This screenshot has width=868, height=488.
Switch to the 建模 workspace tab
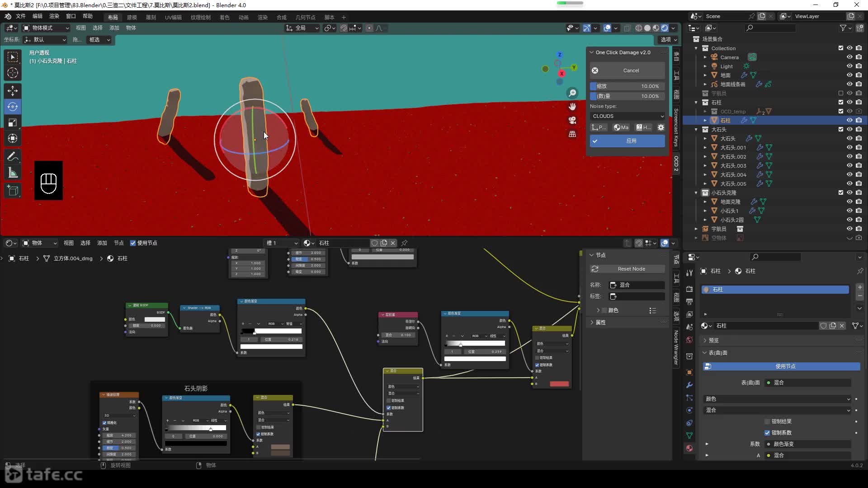tap(132, 17)
